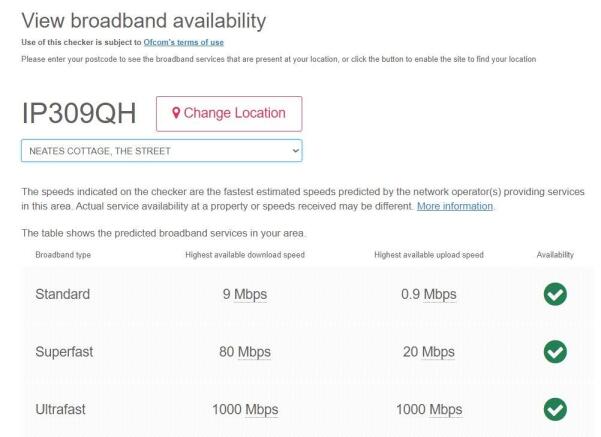This screenshot has width=601, height=437.
Task: Click the Highest available download speed header
Action: [x=245, y=255]
